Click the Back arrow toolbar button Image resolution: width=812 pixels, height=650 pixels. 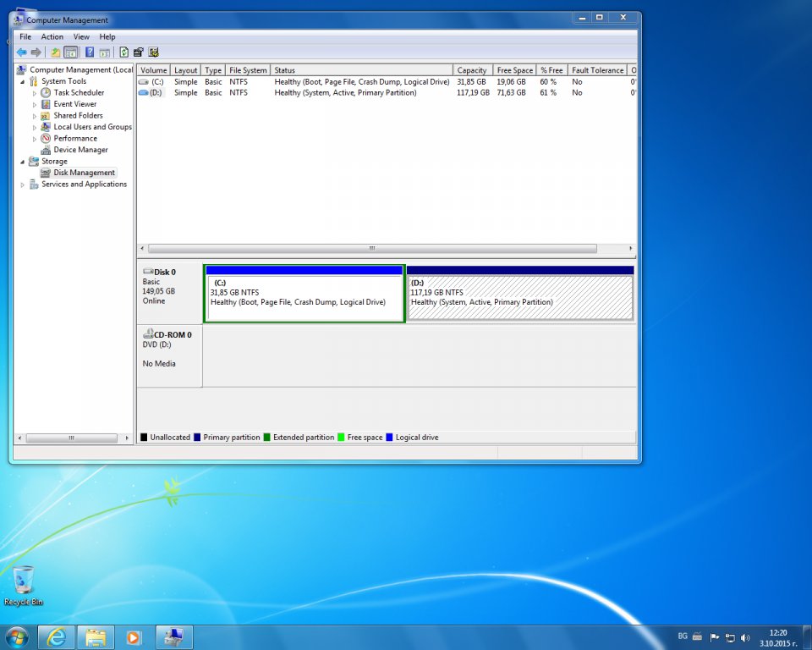(x=21, y=52)
